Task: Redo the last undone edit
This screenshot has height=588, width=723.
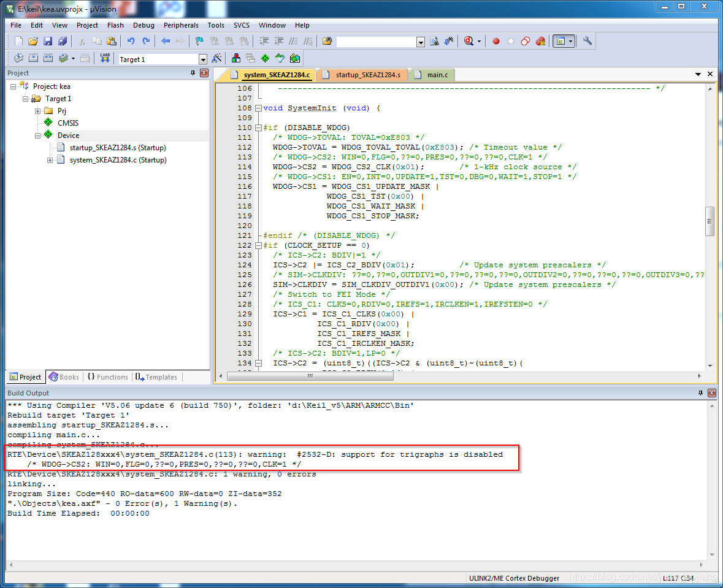Action: (x=146, y=41)
